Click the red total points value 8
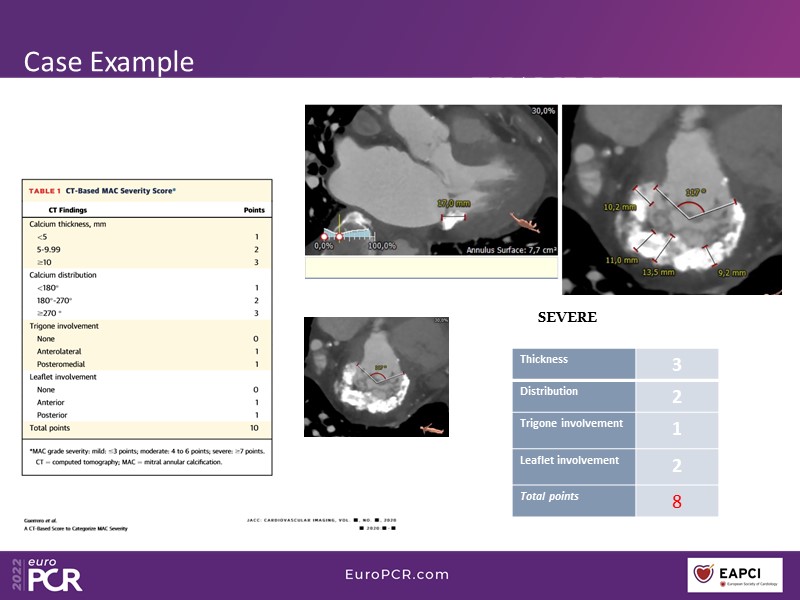800x600 pixels. [x=676, y=501]
